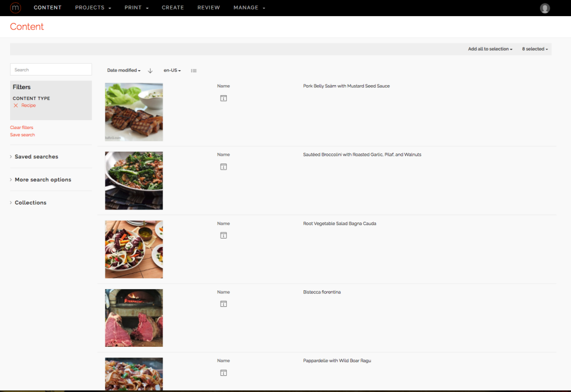Go to the Review page
This screenshot has height=392, width=571.
(209, 8)
